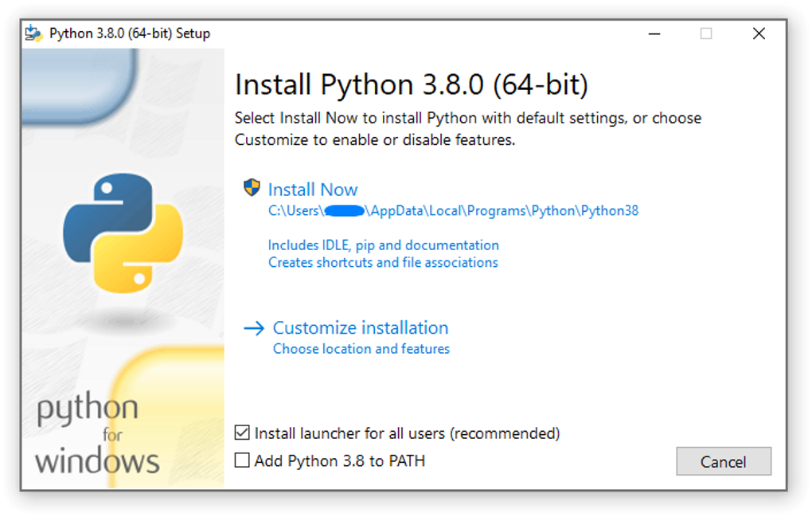Click the Python installer icon in title bar
Image resolution: width=812 pixels, height=517 pixels.
pos(33,33)
